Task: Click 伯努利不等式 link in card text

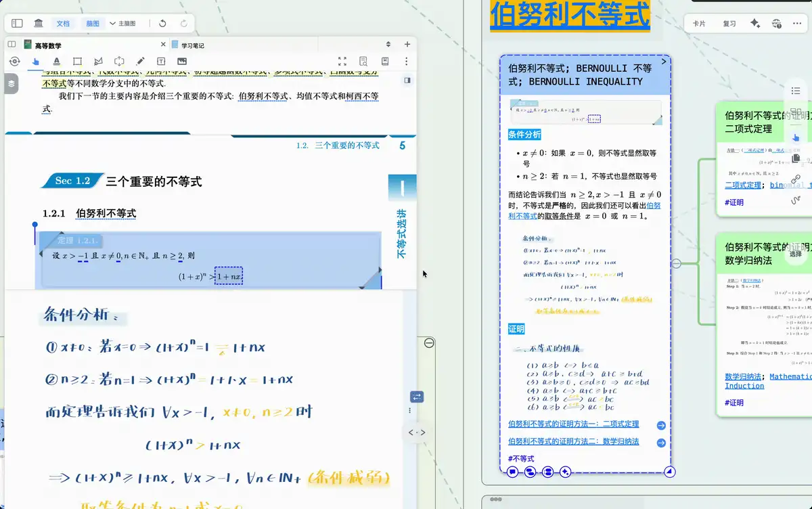Action: pyautogui.click(x=585, y=211)
